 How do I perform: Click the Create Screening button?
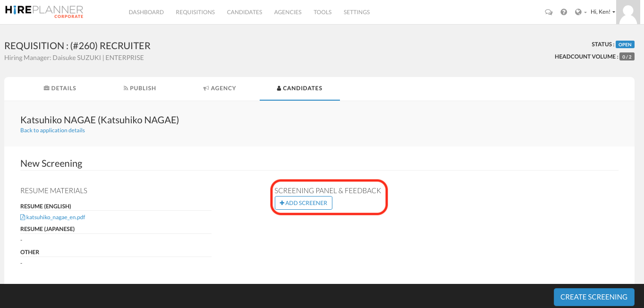[x=593, y=297]
